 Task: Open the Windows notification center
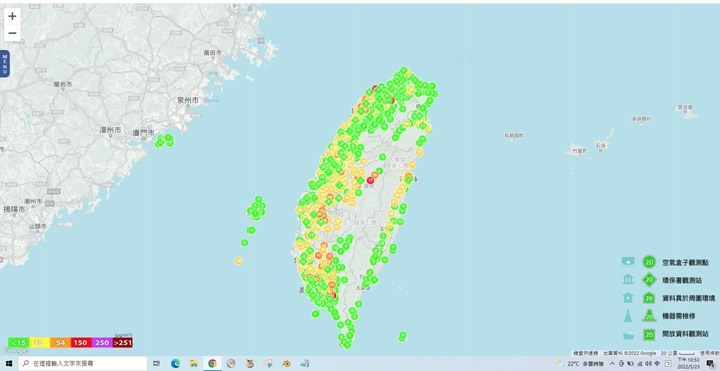(710, 364)
